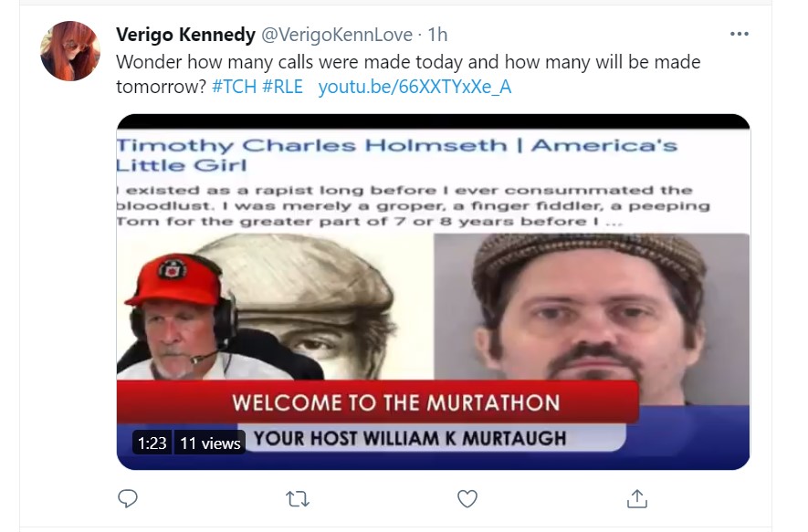Open the @VerigoKennLove handle link
The image size is (808, 532).
pyautogui.click(x=337, y=35)
